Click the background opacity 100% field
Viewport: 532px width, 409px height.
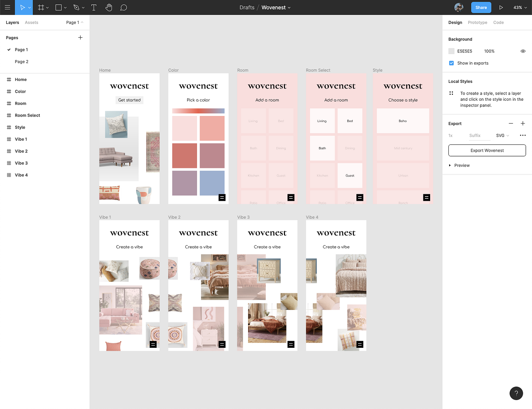coord(489,51)
